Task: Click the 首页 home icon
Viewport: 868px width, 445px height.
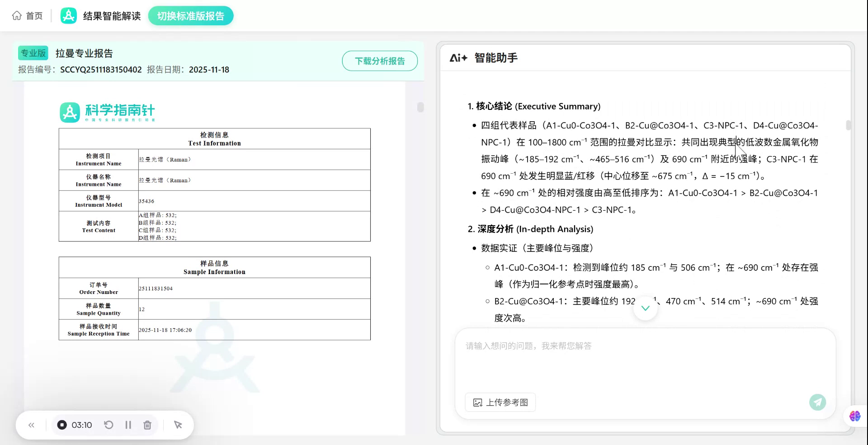Action: (17, 15)
